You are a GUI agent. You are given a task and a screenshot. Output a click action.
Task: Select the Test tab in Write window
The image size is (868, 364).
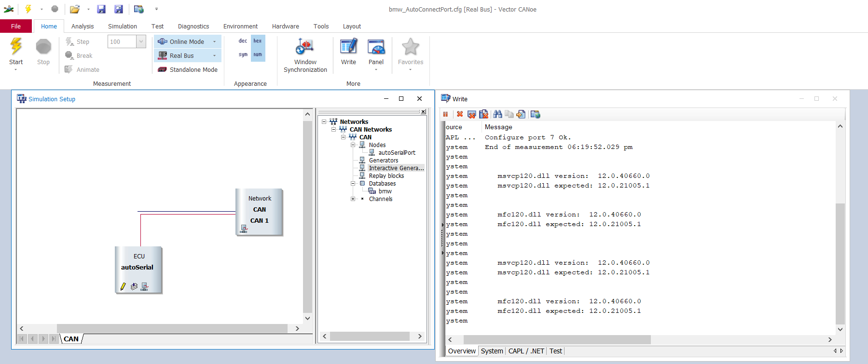556,351
